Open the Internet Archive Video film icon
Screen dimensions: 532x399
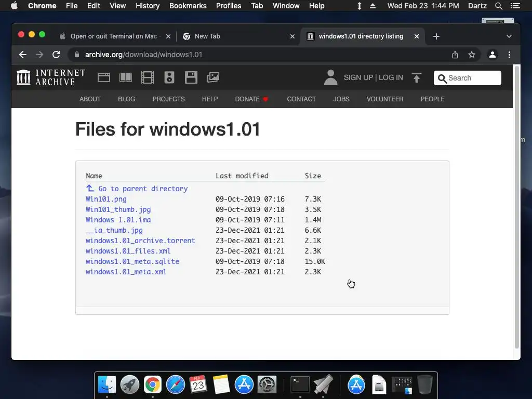147,78
